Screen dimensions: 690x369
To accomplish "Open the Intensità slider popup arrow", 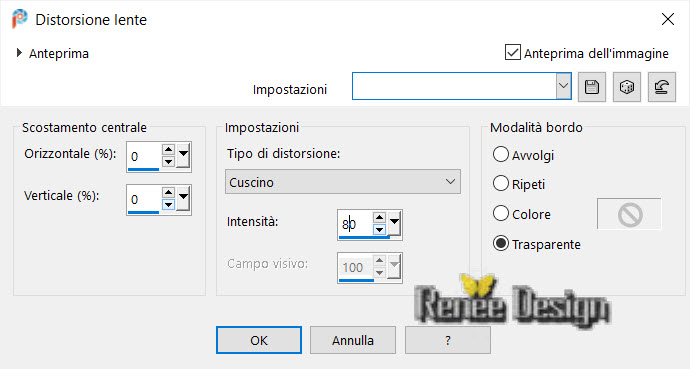I will tap(395, 223).
